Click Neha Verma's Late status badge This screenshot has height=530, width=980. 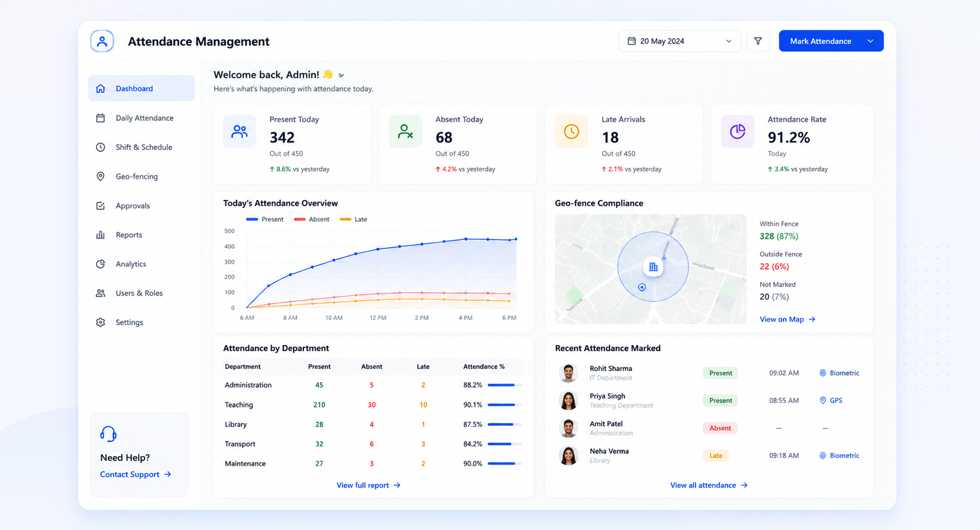[x=716, y=456]
